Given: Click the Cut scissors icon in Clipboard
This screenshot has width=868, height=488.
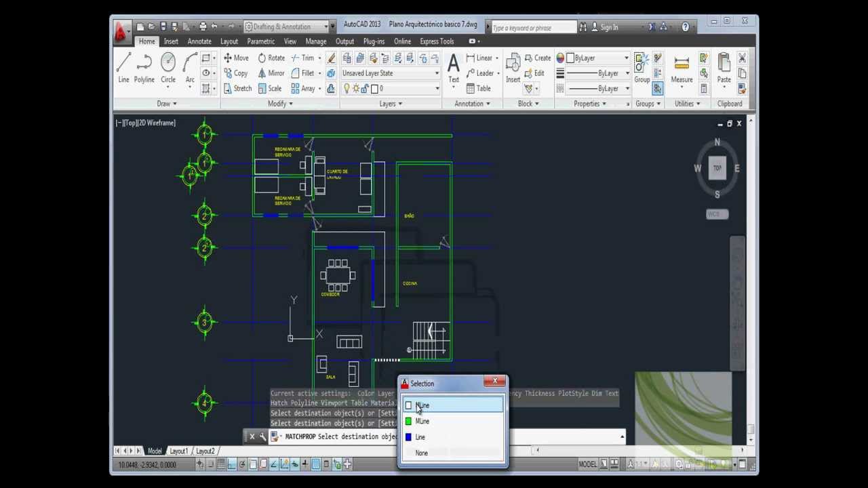Looking at the screenshot, I should (742, 59).
